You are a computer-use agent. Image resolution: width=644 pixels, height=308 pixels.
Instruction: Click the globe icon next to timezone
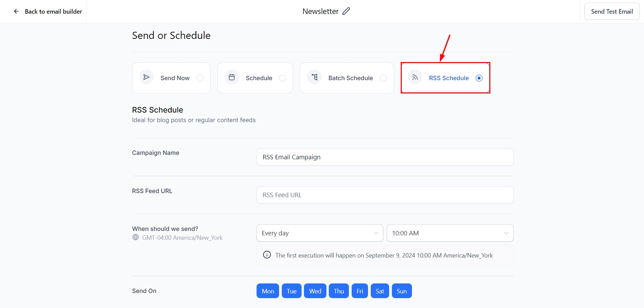pos(136,237)
